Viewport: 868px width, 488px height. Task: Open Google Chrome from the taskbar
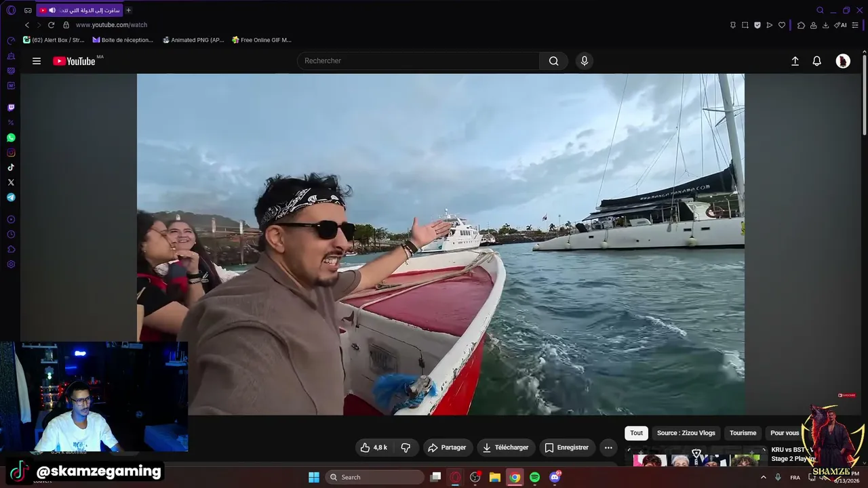[x=515, y=477]
